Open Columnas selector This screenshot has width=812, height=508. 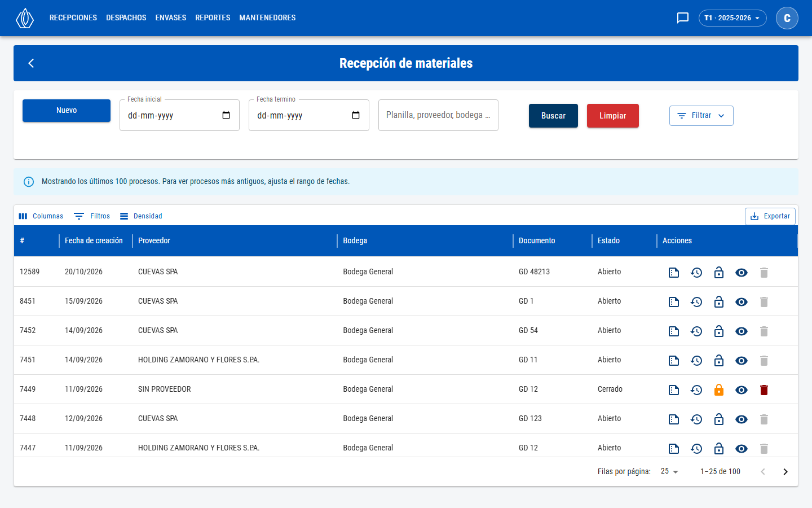(x=41, y=216)
